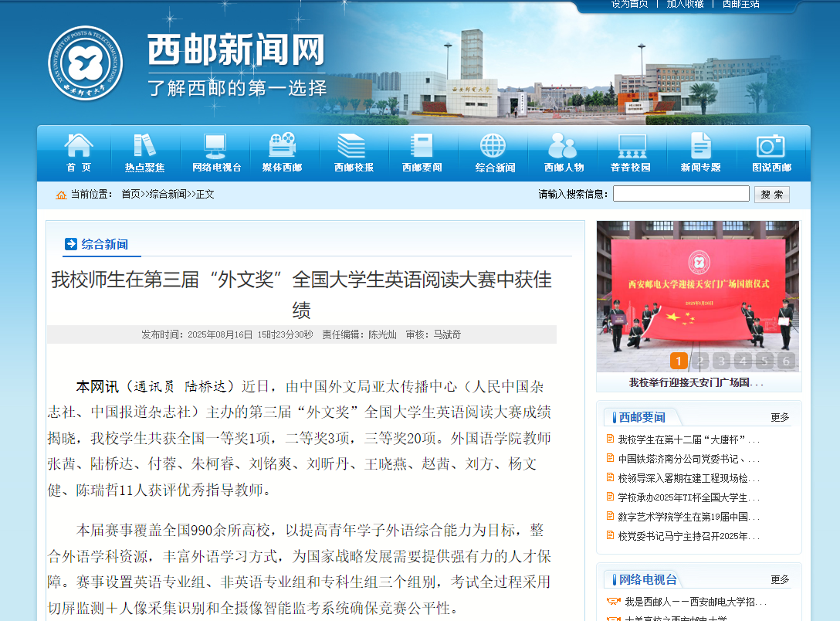Click the 图说西邮 camera icon
Image resolution: width=840 pixels, height=621 pixels.
point(771,145)
